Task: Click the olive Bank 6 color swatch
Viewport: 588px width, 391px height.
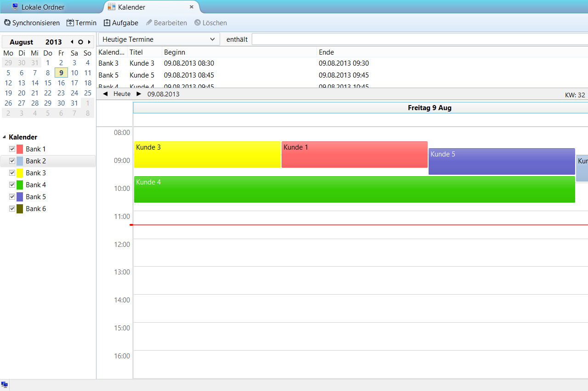Action: tap(20, 209)
